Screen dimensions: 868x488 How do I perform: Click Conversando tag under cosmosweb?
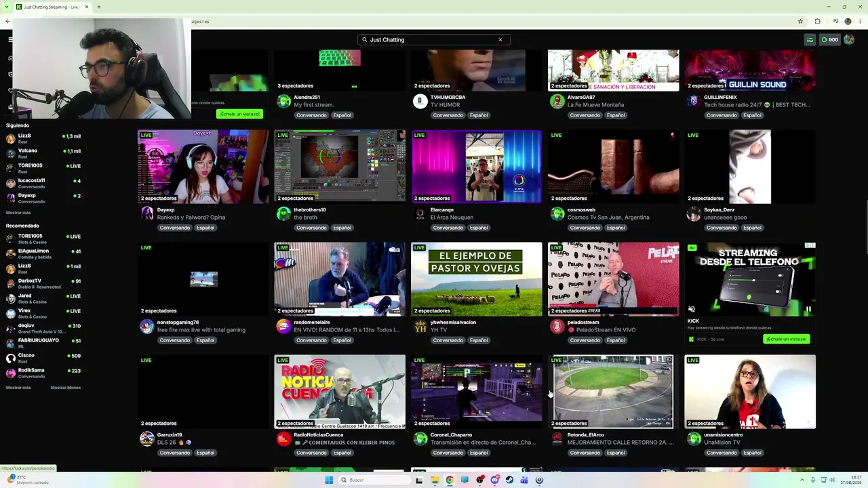point(585,228)
